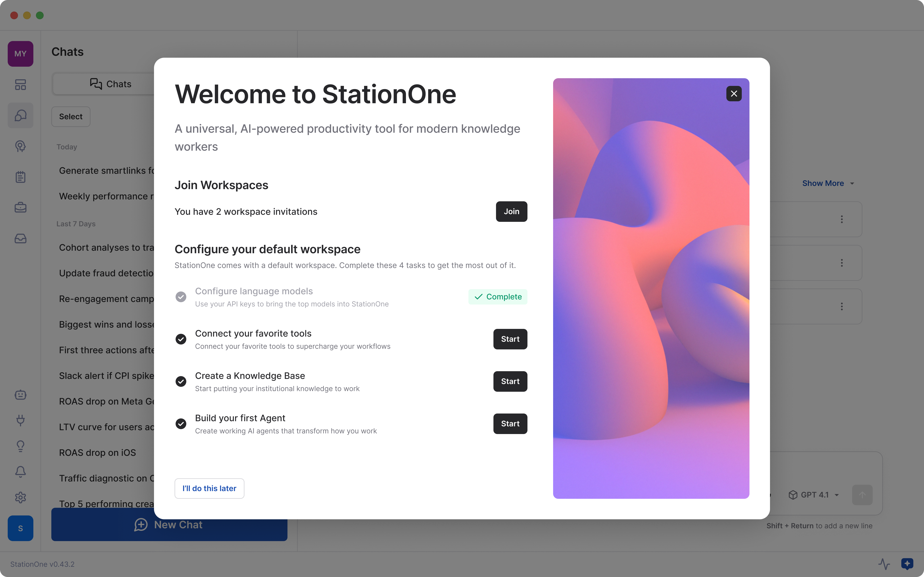
Task: Toggle the Build your first Agent checkmark
Action: [181, 424]
